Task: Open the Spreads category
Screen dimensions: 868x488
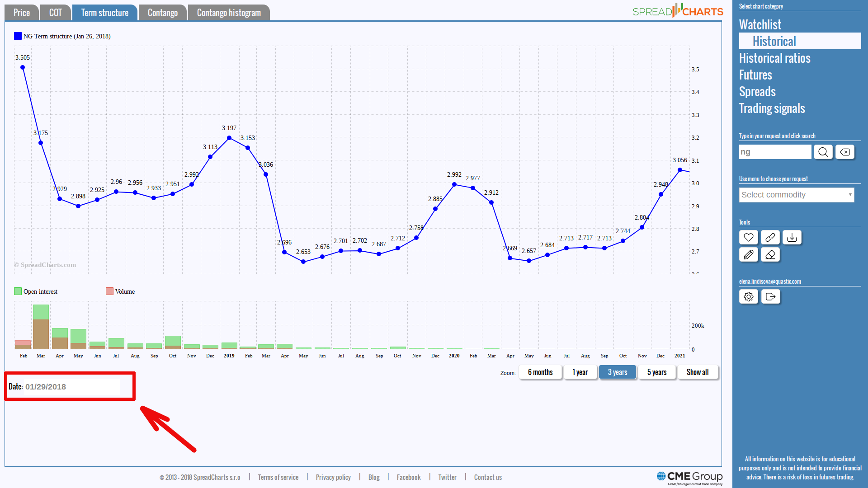Action: tap(757, 91)
